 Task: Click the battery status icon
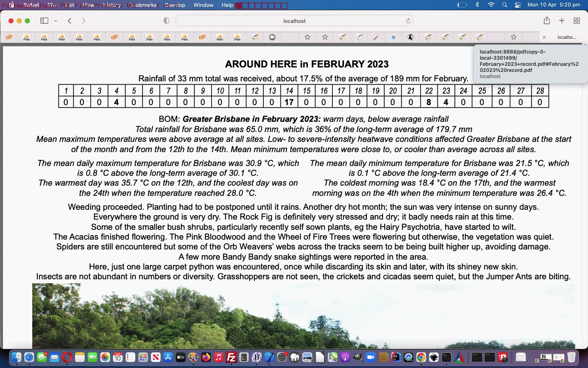[462, 5]
